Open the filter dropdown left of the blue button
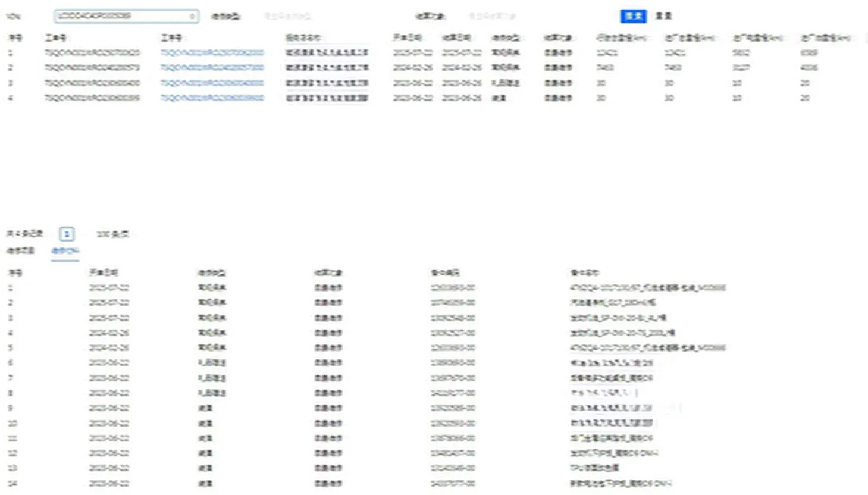The height and width of the screenshot is (495, 868). (491, 16)
